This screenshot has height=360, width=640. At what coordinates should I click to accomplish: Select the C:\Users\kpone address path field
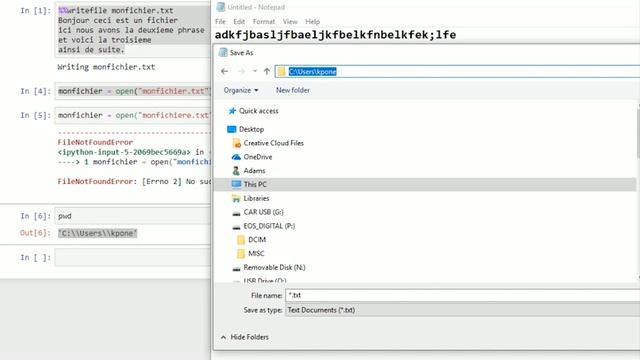click(x=457, y=72)
